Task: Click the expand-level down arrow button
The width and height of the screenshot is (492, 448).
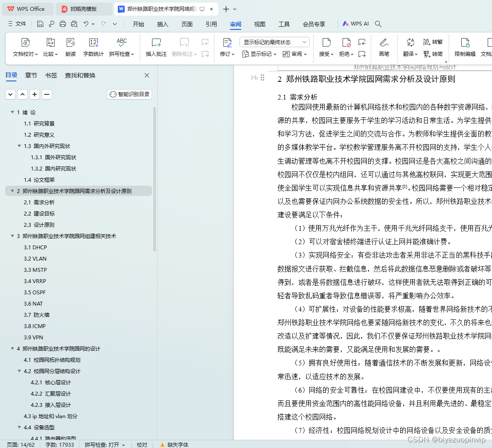Action: pos(10,94)
